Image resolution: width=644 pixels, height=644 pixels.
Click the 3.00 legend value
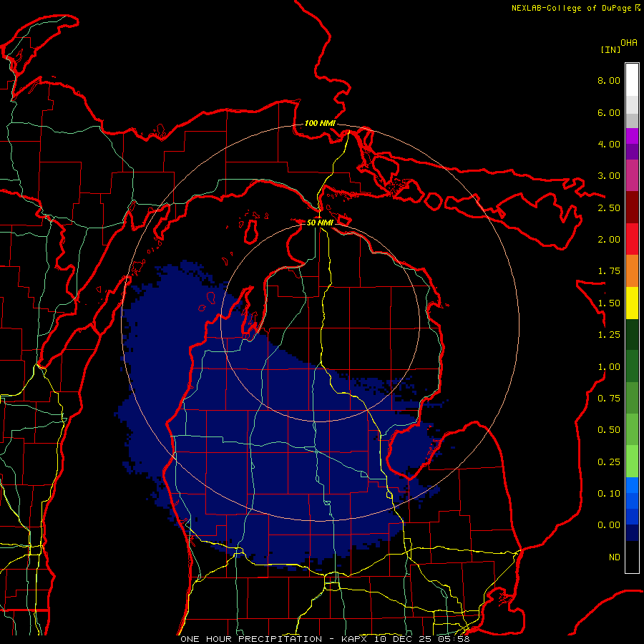(x=609, y=176)
